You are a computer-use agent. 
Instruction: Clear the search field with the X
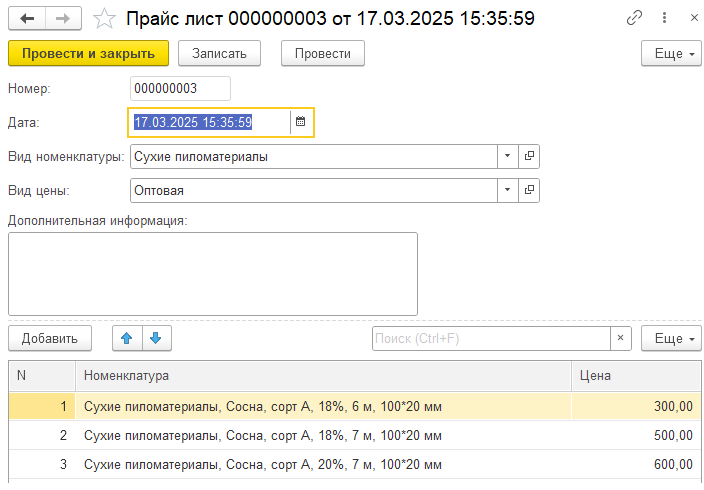[620, 338]
